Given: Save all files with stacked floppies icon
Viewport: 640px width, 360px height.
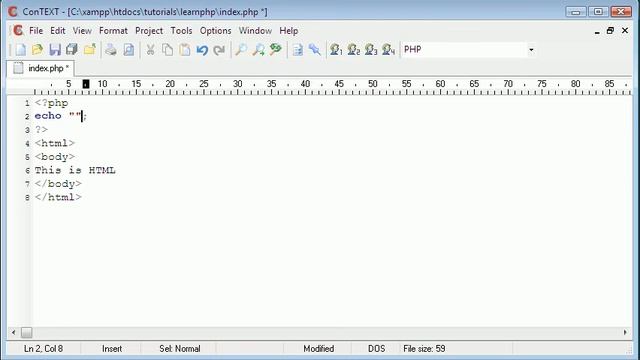Looking at the screenshot, I should [x=72, y=50].
